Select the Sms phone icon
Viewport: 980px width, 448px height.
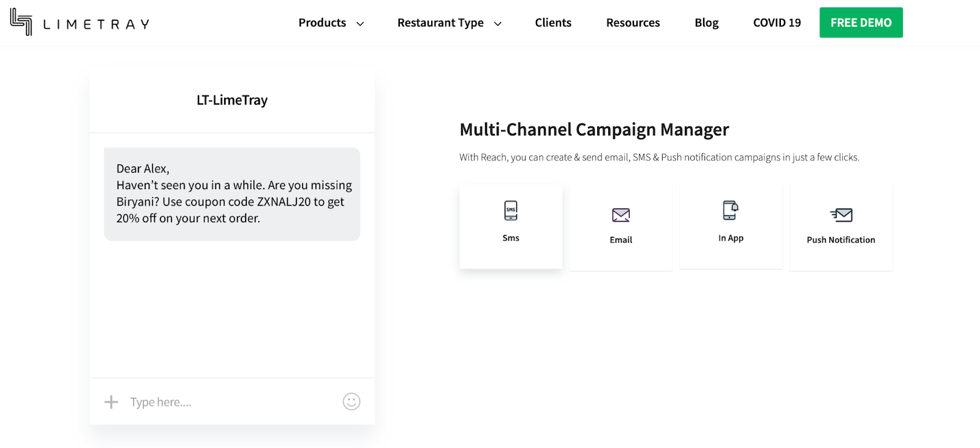511,211
